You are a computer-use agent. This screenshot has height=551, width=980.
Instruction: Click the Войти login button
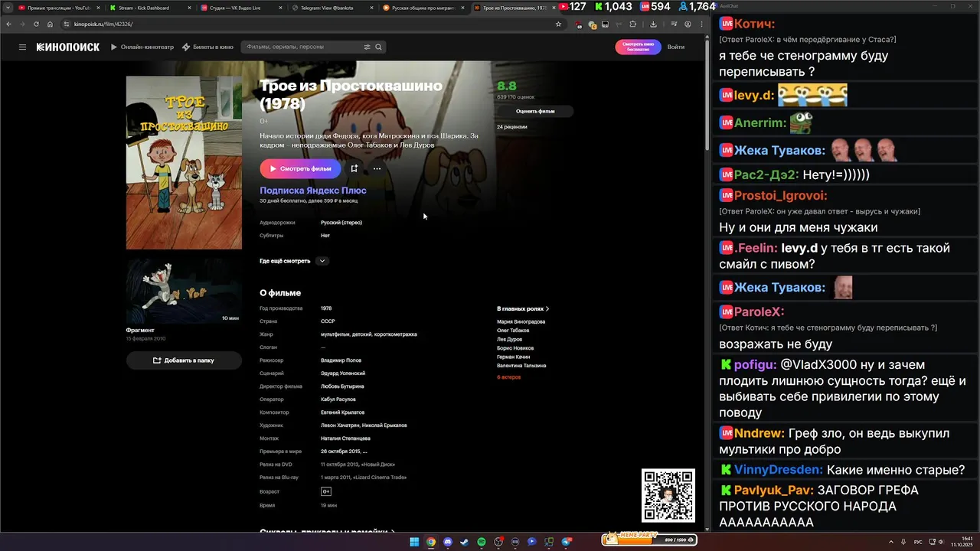[x=676, y=47]
